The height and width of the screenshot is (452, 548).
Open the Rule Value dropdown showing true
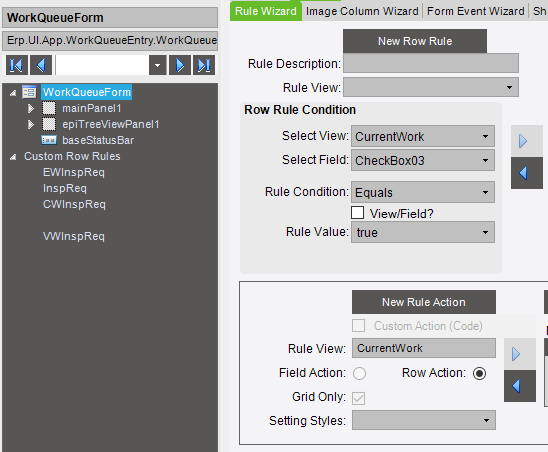coord(485,232)
